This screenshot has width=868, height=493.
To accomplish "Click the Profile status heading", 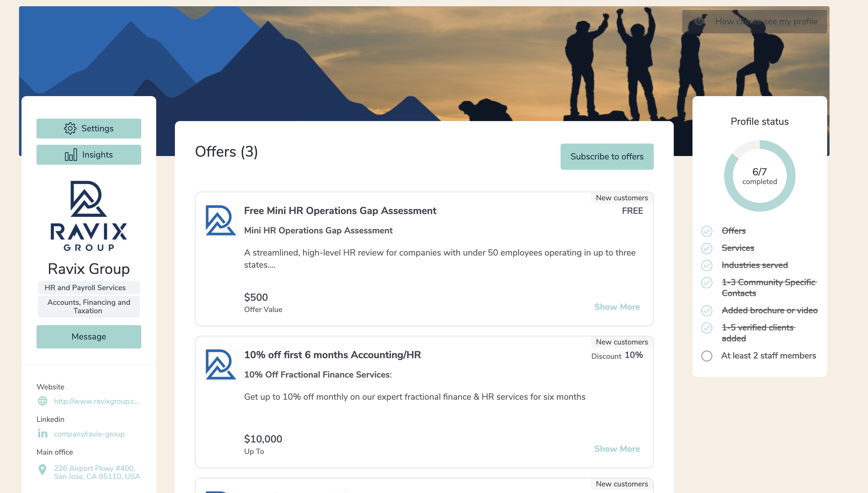I will [759, 121].
